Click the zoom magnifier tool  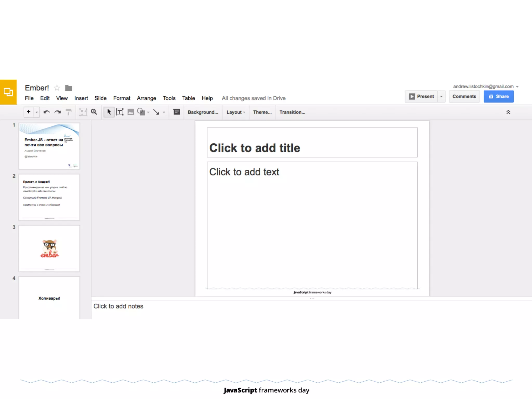click(94, 112)
